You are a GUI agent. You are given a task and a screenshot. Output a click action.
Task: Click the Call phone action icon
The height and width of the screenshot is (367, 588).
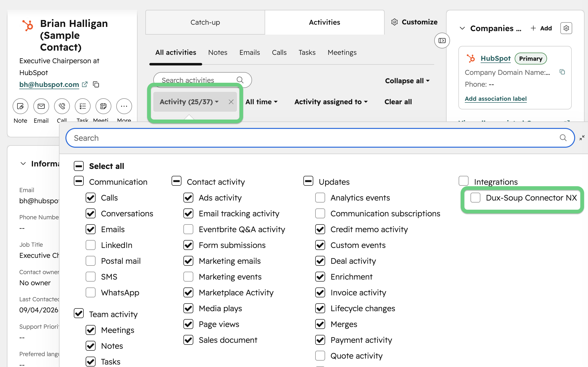click(x=62, y=106)
